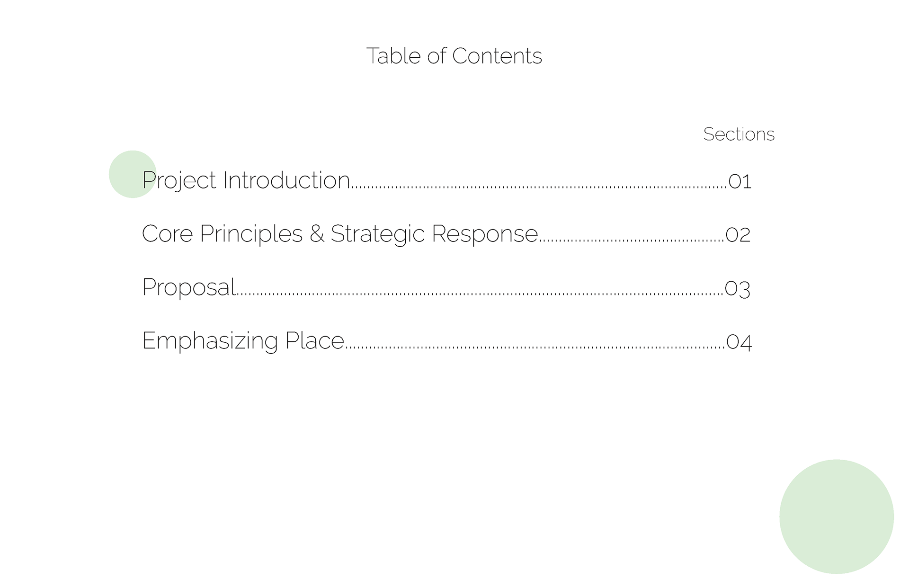Viewport: 909px width, 588px height.
Task: Open the Project Introduction entry
Action: tap(246, 180)
